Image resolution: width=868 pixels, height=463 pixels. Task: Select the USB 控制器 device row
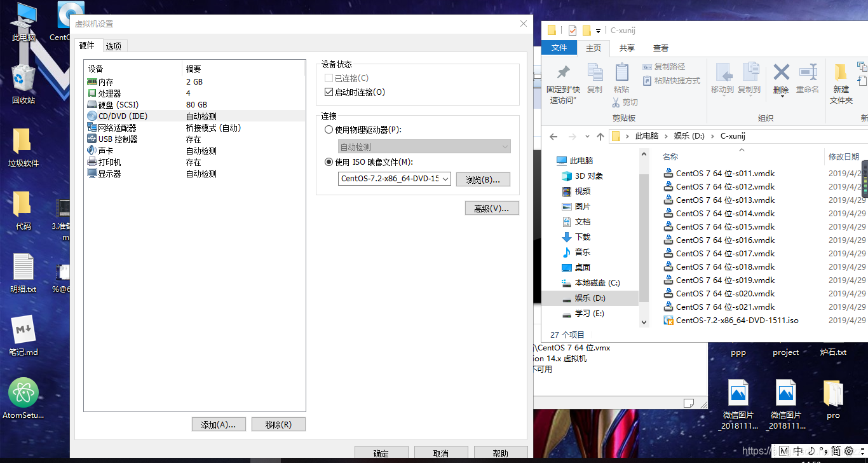pyautogui.click(x=194, y=139)
